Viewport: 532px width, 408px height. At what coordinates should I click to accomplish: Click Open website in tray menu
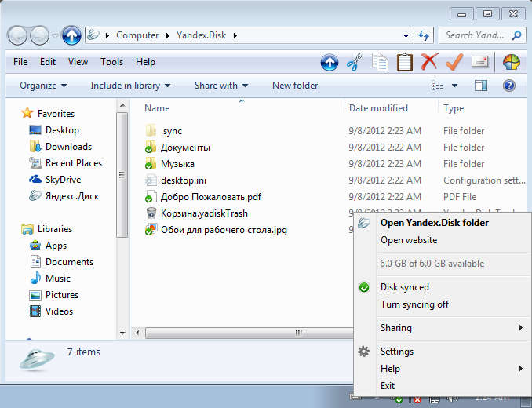click(408, 240)
